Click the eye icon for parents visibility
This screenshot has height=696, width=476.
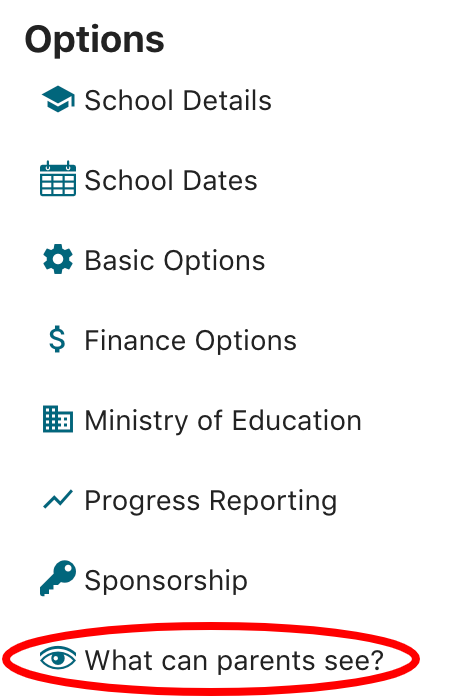pyautogui.click(x=58, y=658)
